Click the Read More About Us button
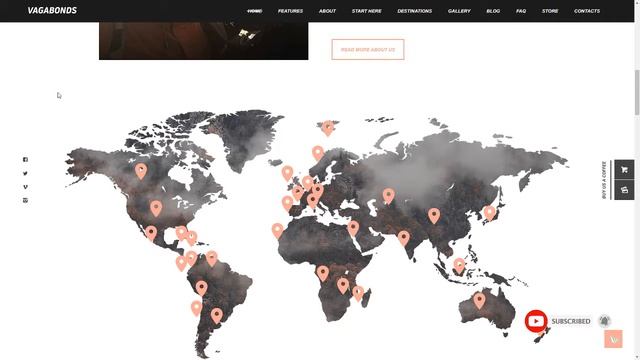The height and width of the screenshot is (360, 640). pyautogui.click(x=368, y=49)
